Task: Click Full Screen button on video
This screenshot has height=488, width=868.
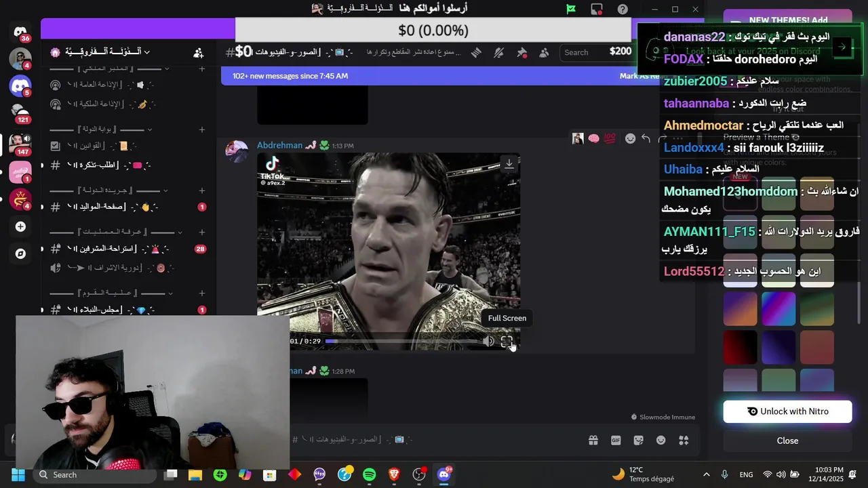Action: click(x=507, y=342)
